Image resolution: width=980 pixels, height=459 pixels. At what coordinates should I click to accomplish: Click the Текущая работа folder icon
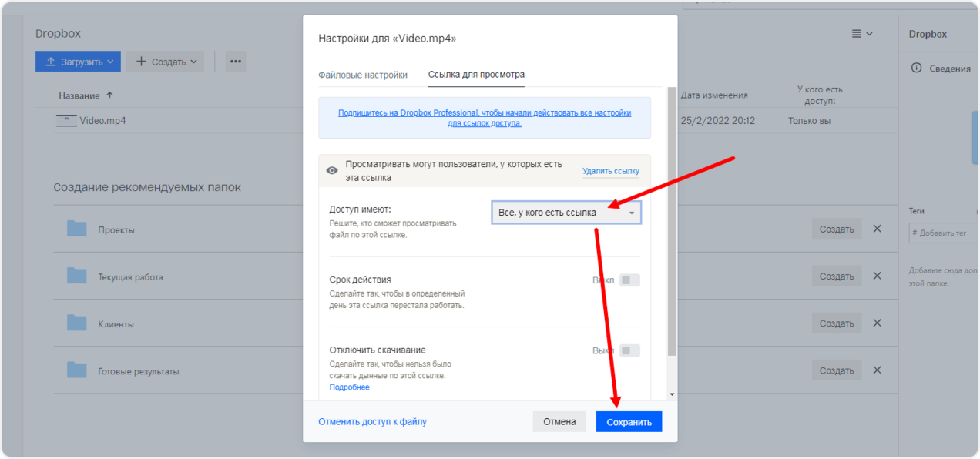pyautogui.click(x=76, y=276)
